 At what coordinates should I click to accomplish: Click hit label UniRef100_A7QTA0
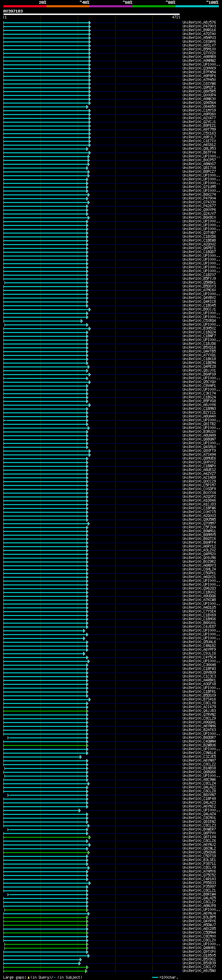[x=199, y=34]
